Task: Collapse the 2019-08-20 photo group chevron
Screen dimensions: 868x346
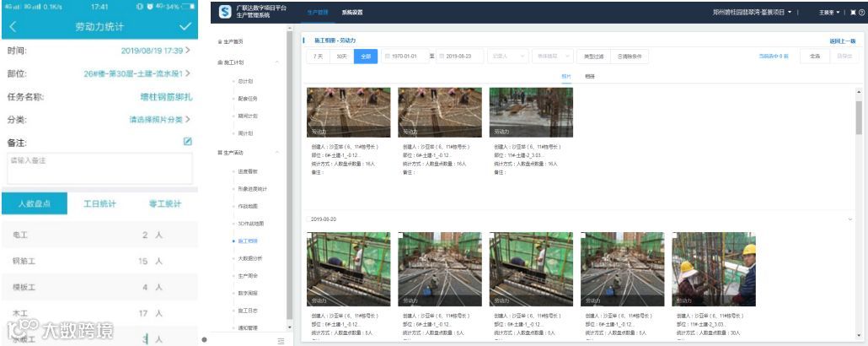Action: point(850,219)
